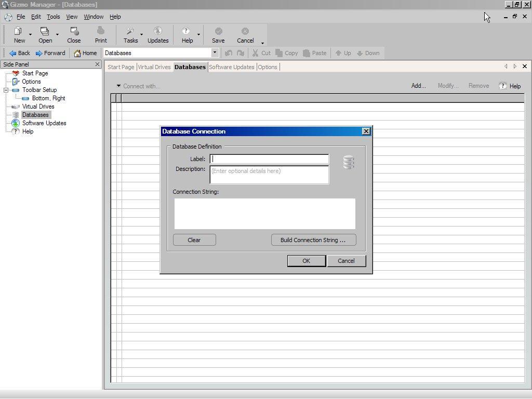Viewport: 532px width, 399px height.
Task: Click the Updates toolbar icon
Action: (x=158, y=31)
